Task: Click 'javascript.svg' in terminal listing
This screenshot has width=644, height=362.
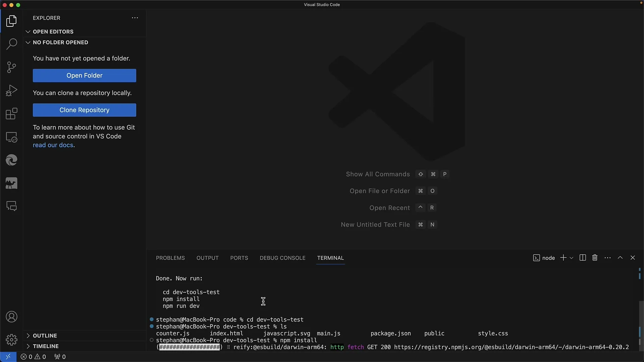Action: [x=287, y=334]
